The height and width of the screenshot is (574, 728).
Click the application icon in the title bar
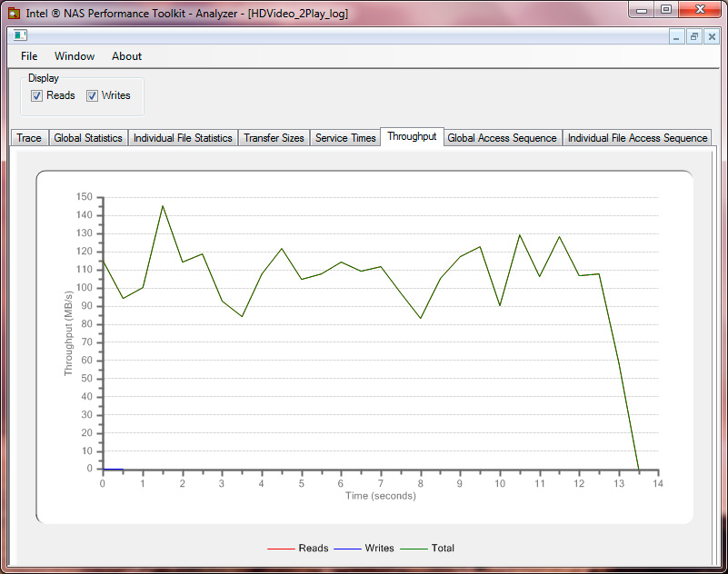click(x=14, y=13)
